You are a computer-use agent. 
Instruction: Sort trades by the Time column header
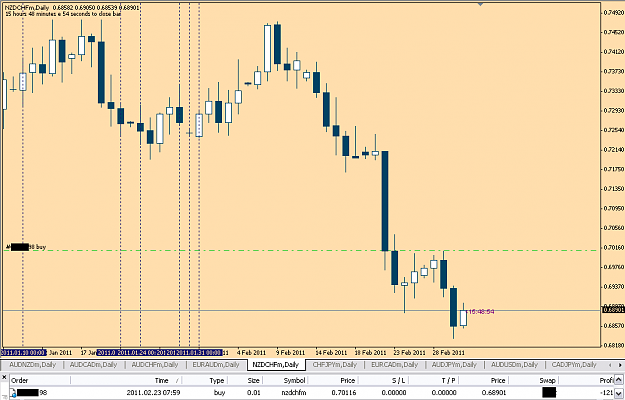[126, 380]
